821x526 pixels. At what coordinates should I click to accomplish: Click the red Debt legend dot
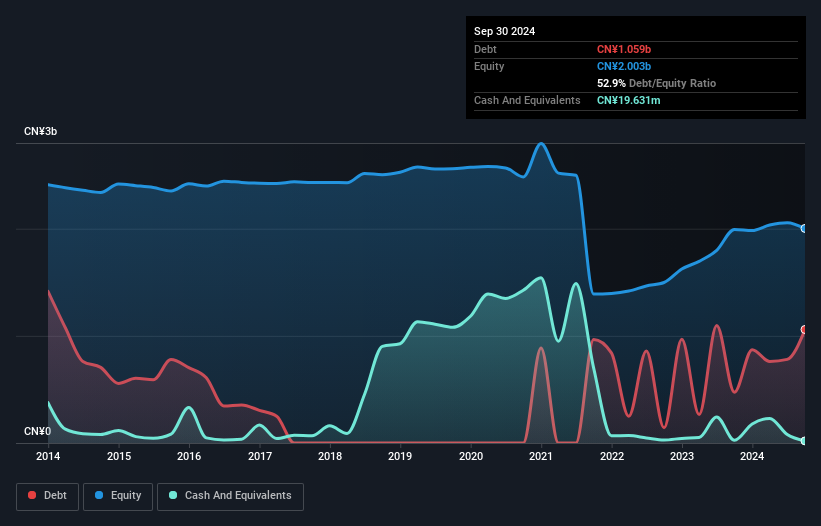coord(32,495)
